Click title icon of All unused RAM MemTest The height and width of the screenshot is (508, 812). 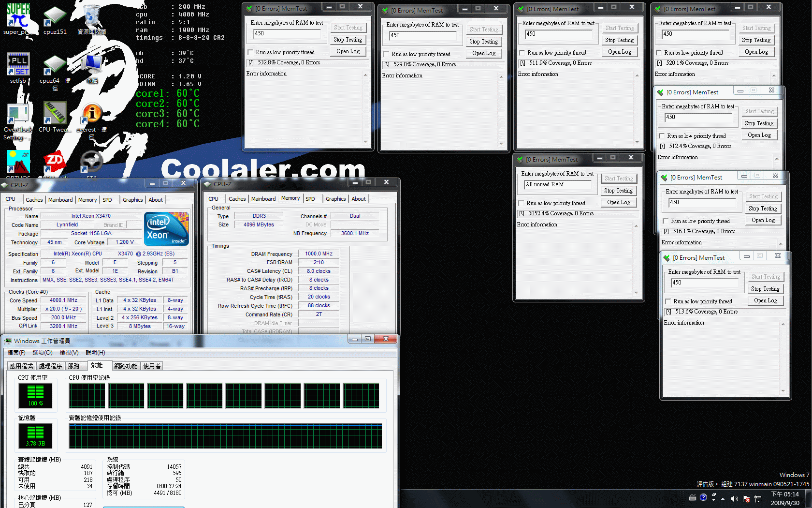[x=521, y=159]
